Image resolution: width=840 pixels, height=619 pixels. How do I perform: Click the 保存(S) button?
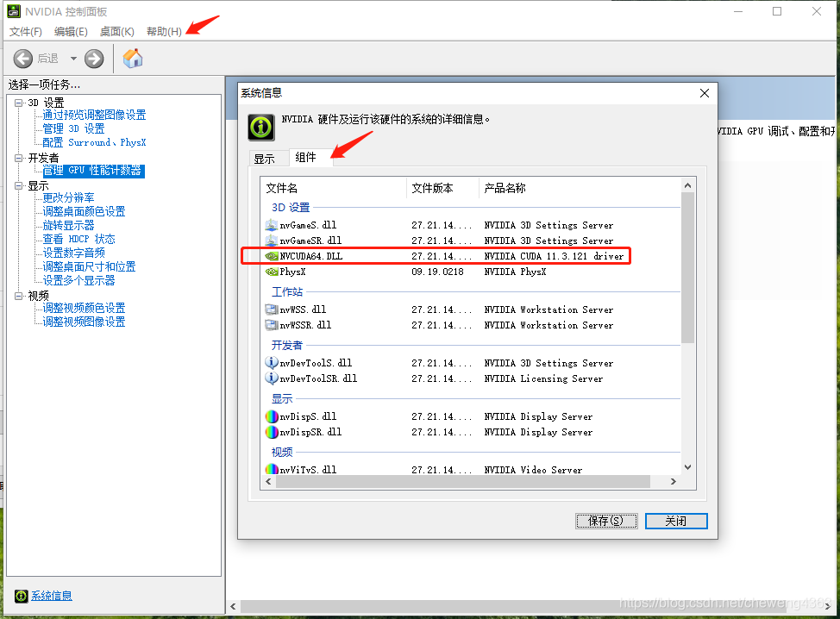click(x=606, y=521)
